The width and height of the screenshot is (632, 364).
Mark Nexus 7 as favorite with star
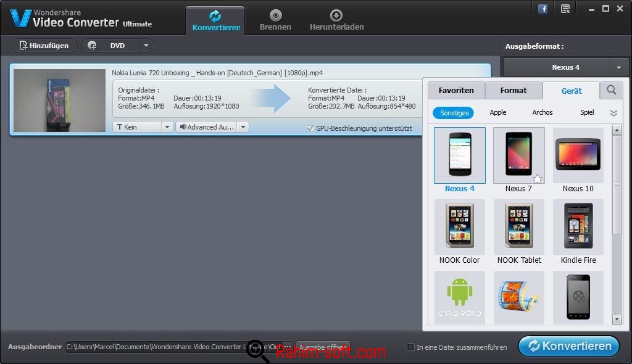538,178
